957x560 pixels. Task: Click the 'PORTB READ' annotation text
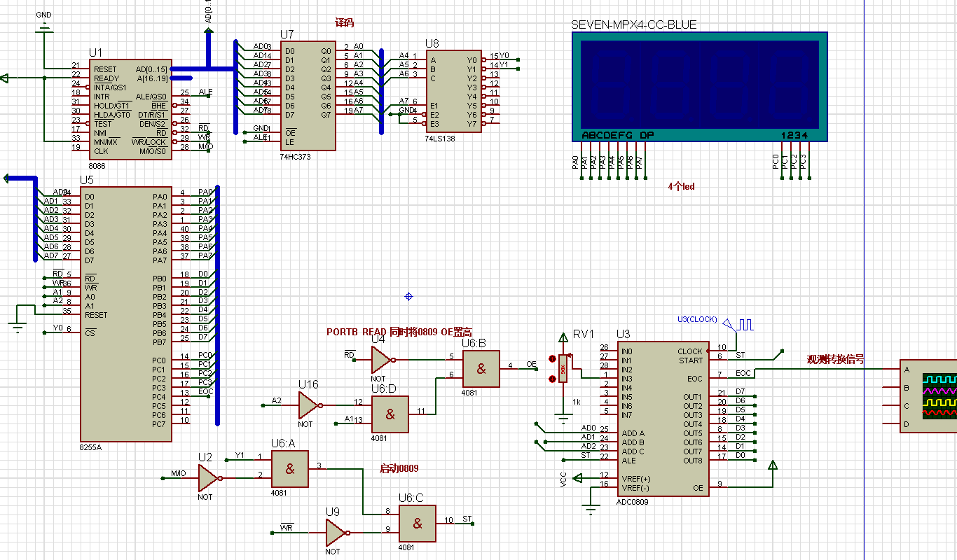(356, 332)
